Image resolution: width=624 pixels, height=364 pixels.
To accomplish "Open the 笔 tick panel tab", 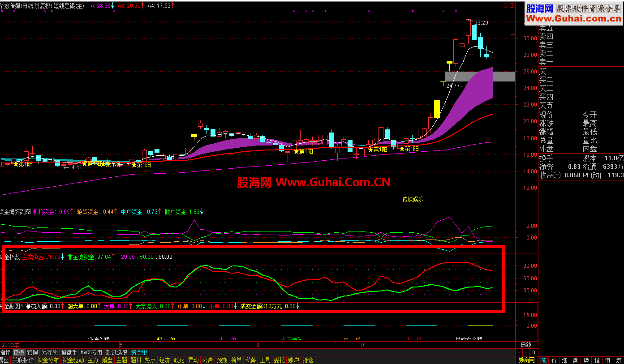I will click(543, 360).
